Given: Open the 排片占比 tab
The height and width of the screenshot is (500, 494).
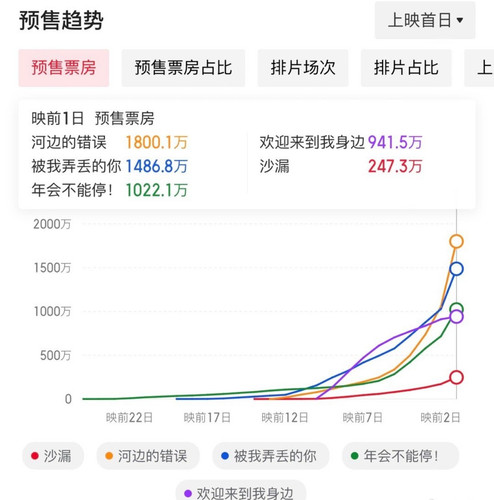Looking at the screenshot, I should (x=406, y=68).
